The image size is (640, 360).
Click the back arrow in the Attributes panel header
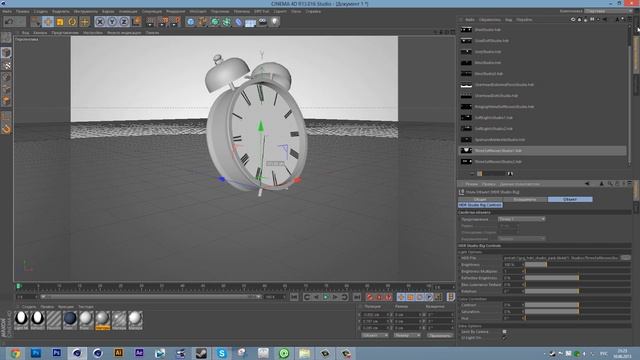point(587,184)
